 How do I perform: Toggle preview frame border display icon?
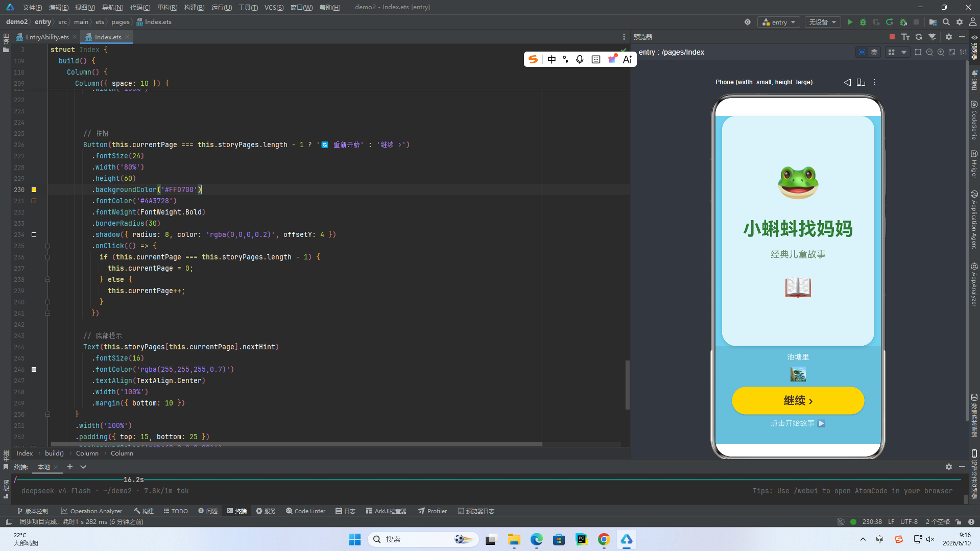918,52
